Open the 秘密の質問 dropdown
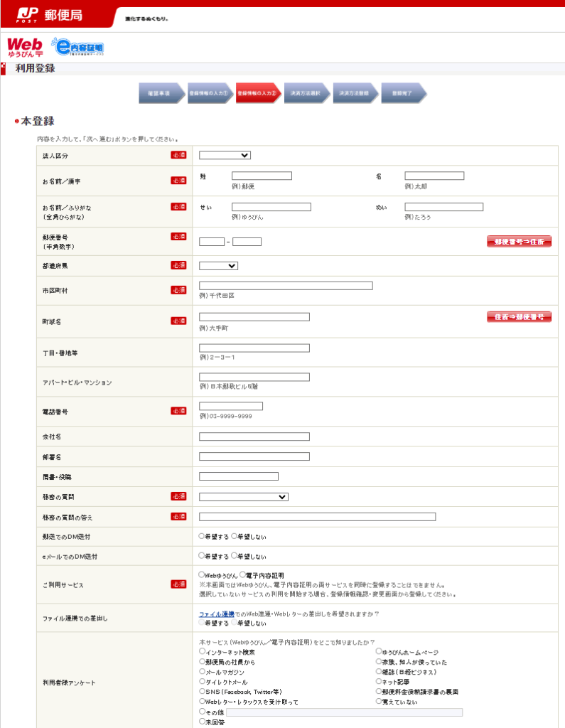565x728 pixels. point(244,497)
